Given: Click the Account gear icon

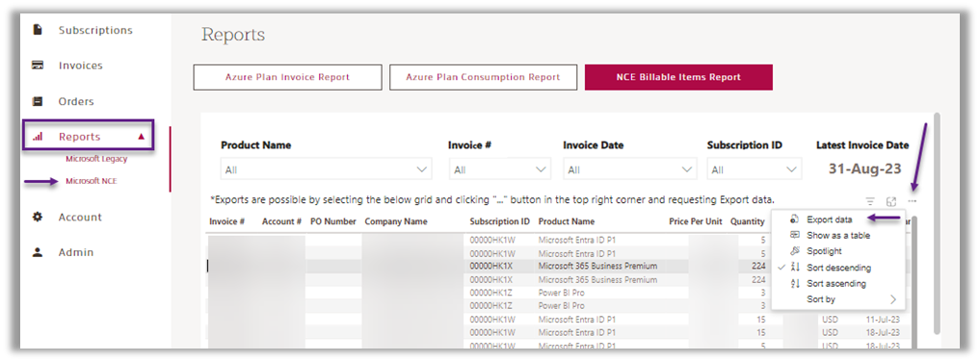Looking at the screenshot, I should click(x=39, y=217).
